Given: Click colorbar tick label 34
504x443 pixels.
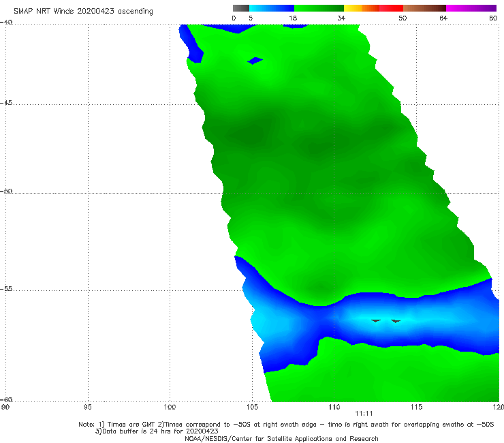Looking at the screenshot, I should [341, 18].
